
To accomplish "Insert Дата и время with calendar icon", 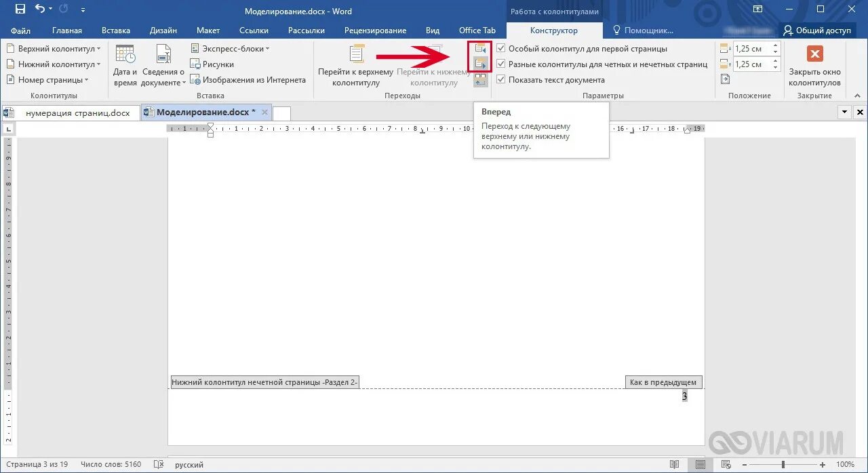I will pyautogui.click(x=125, y=66).
